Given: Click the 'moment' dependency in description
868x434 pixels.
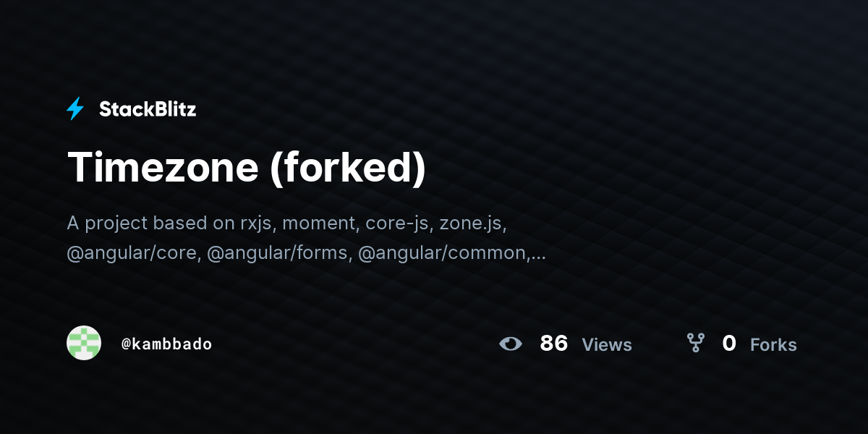Looking at the screenshot, I should 318,223.
